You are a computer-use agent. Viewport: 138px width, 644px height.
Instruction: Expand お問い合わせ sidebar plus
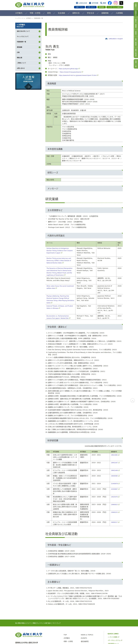pyautogui.click(x=39, y=68)
